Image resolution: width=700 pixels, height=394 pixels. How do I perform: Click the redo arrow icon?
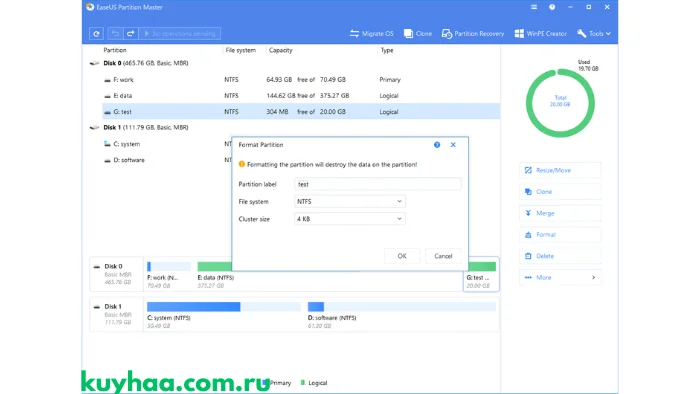click(130, 33)
